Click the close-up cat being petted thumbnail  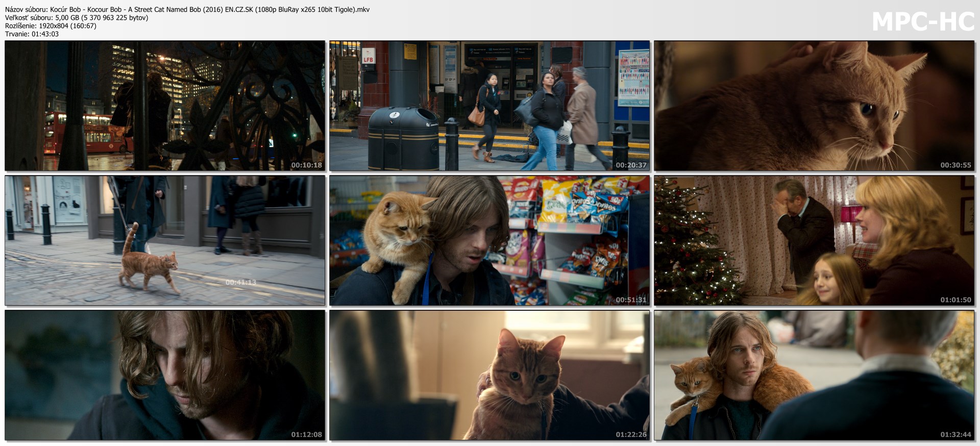814,106
